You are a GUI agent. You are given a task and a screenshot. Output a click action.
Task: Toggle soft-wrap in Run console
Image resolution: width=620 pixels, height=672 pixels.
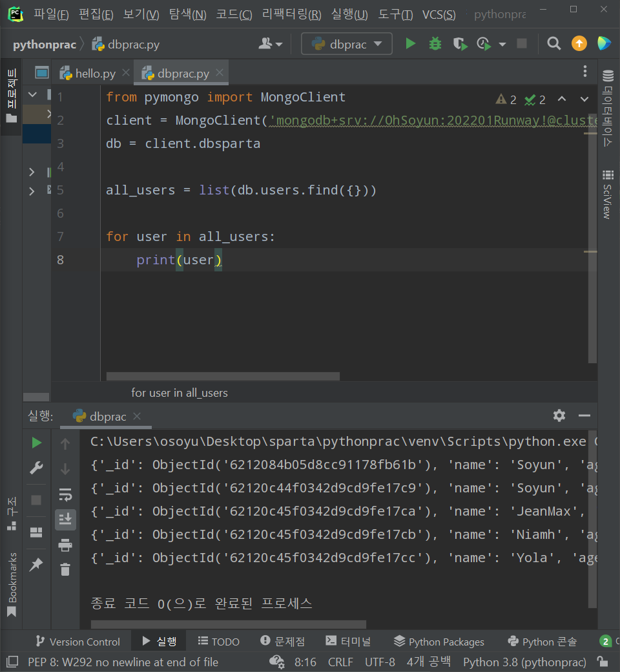tap(65, 494)
